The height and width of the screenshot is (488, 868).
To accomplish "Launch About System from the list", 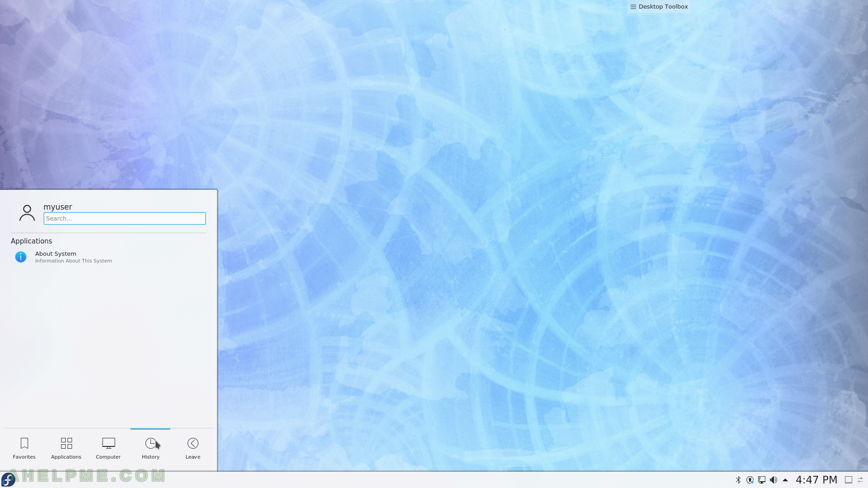I will click(x=108, y=257).
